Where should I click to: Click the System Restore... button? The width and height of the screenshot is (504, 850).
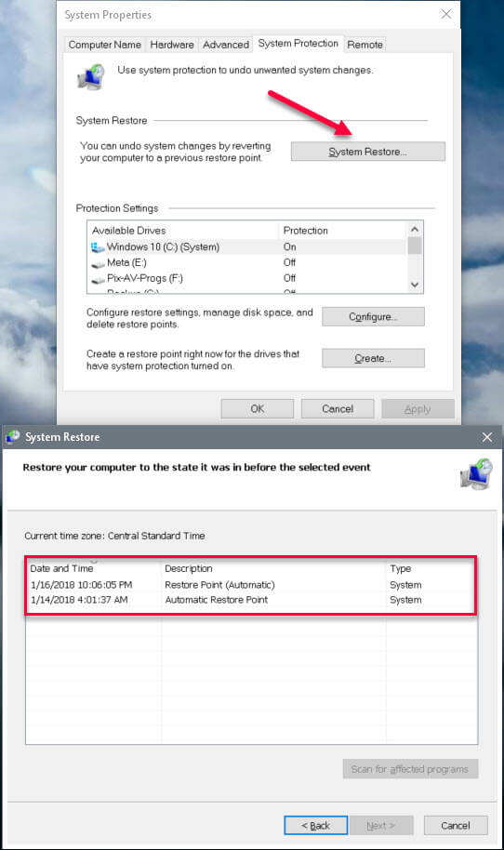tap(368, 152)
